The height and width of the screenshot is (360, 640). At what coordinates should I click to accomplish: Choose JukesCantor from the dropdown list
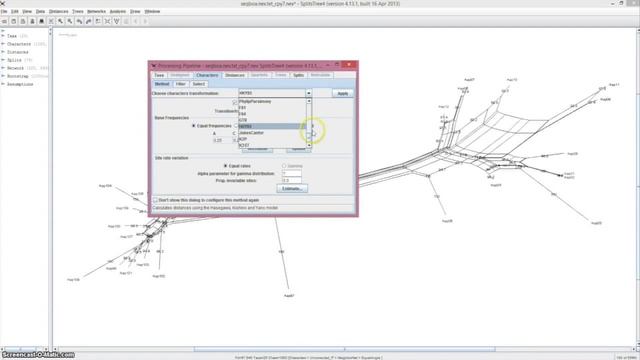tap(272, 133)
